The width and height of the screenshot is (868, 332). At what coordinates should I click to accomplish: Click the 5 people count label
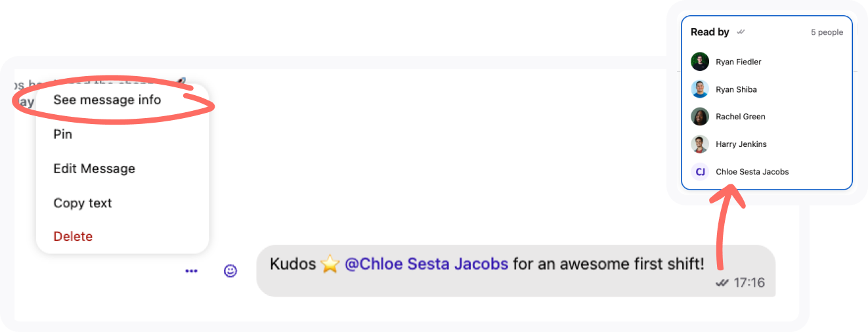coord(827,32)
